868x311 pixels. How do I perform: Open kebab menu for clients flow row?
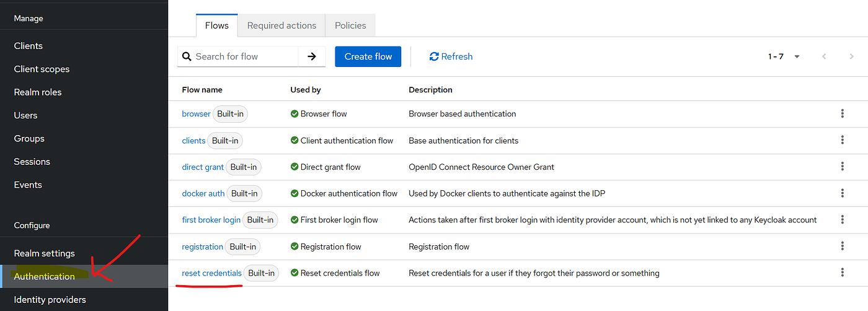[x=842, y=140]
